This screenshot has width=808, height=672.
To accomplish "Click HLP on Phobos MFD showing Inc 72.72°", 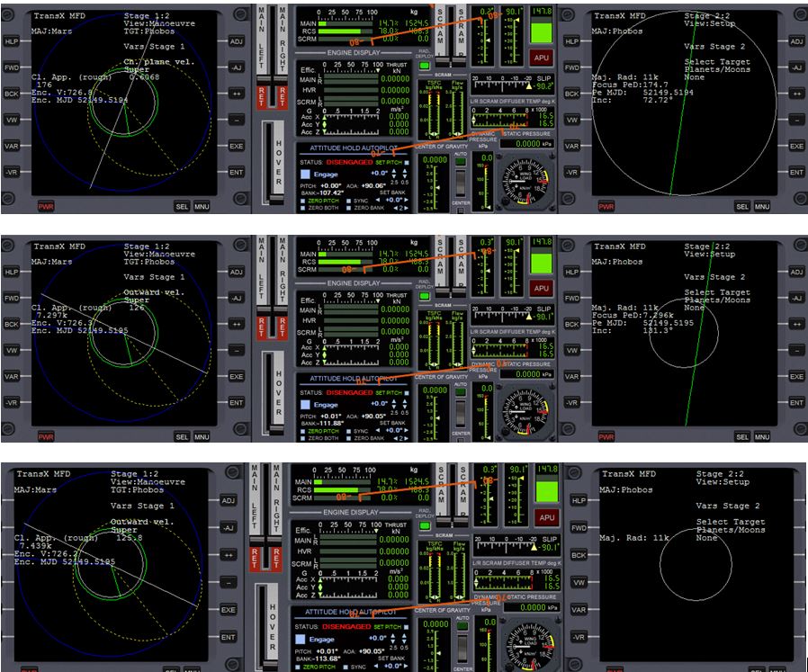I will [x=571, y=41].
